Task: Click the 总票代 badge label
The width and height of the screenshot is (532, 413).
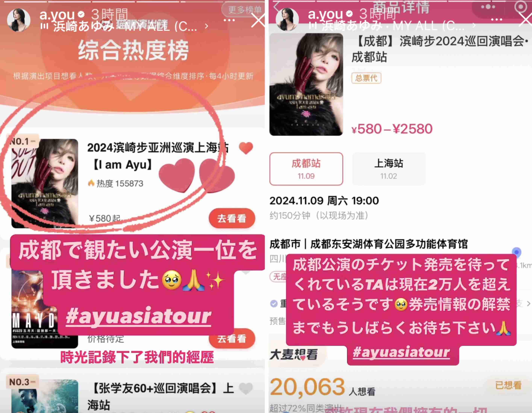Action: tap(366, 78)
